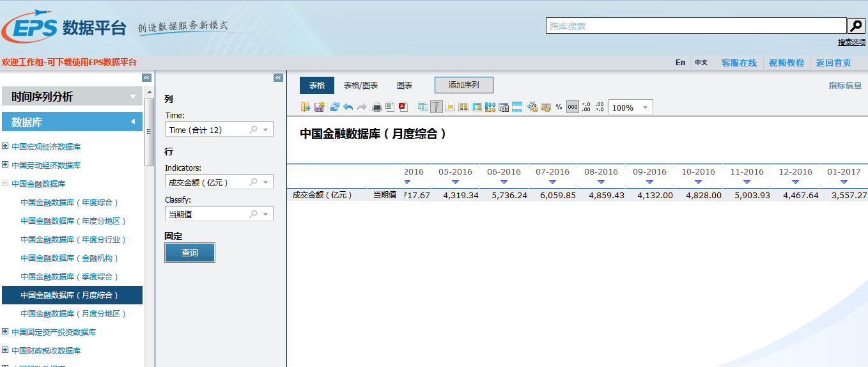Image resolution: width=868 pixels, height=367 pixels.
Task: Open the Indicators 成交金额 dropdown
Action: click(219, 182)
